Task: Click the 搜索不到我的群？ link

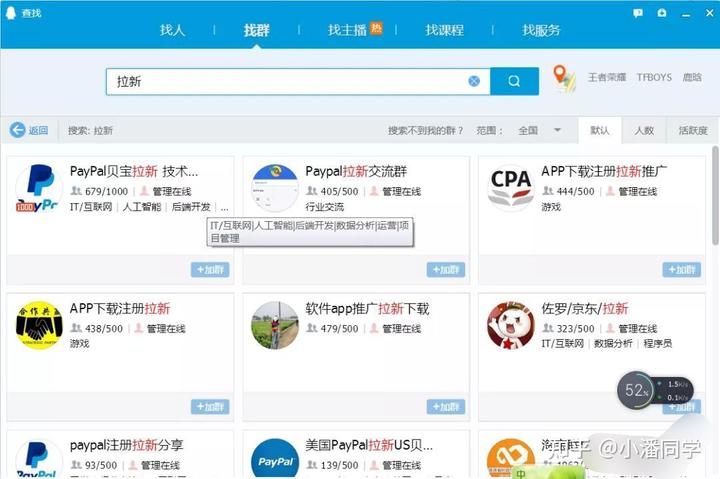Action: (425, 130)
